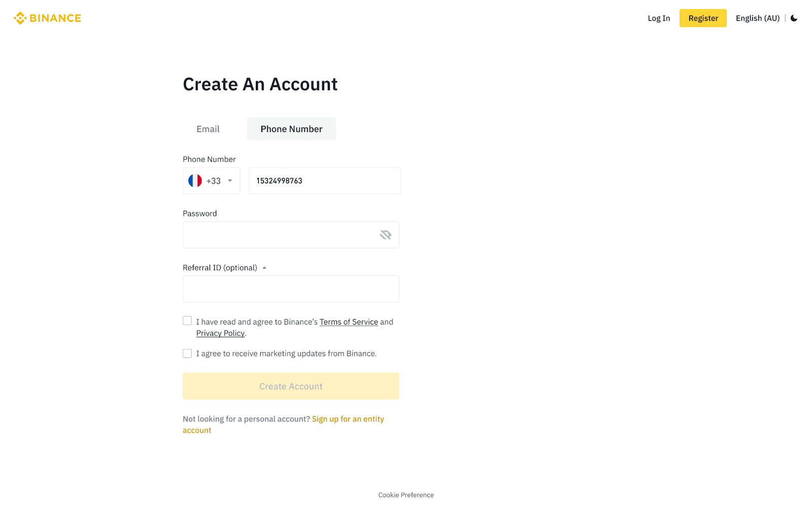Viewport: 812px width, 508px height.
Task: Click the Create Account button
Action: [291, 387]
